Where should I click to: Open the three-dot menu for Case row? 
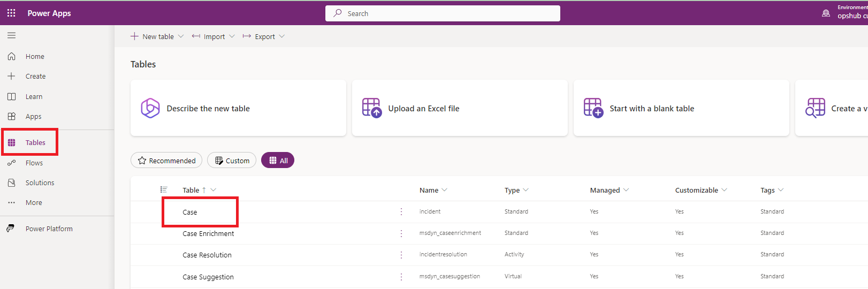(401, 212)
